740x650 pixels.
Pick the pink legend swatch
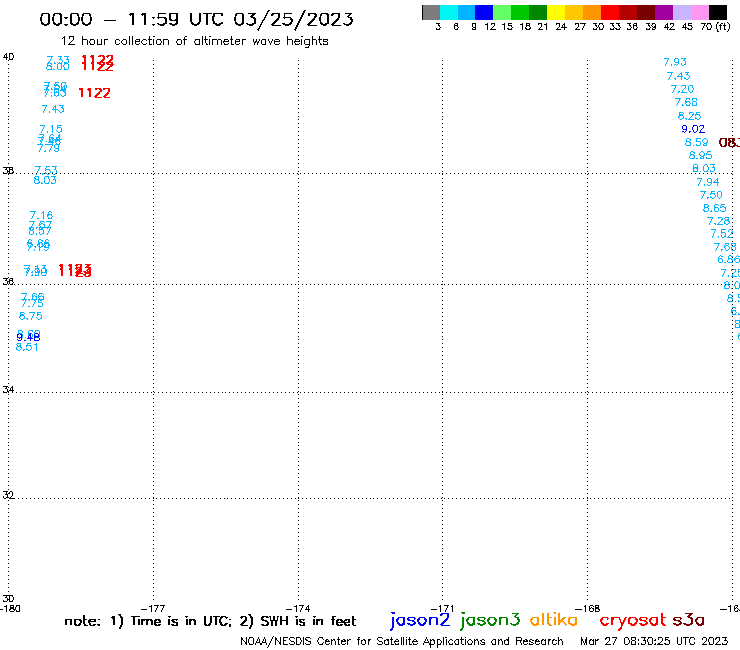tap(699, 12)
